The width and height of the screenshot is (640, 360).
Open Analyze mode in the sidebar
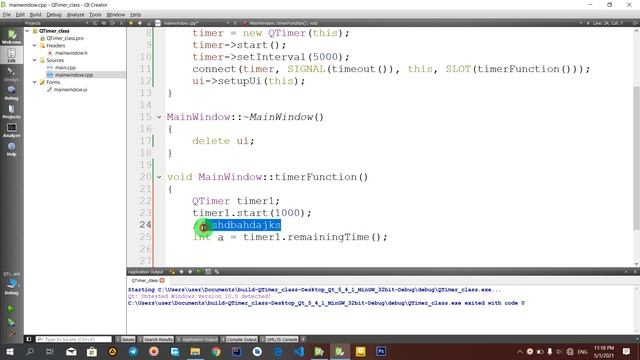tap(11, 130)
